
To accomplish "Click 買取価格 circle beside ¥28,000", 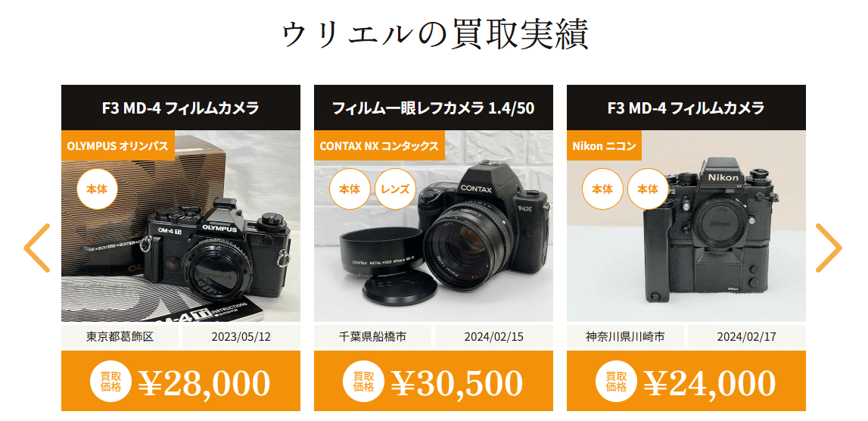I will (110, 381).
